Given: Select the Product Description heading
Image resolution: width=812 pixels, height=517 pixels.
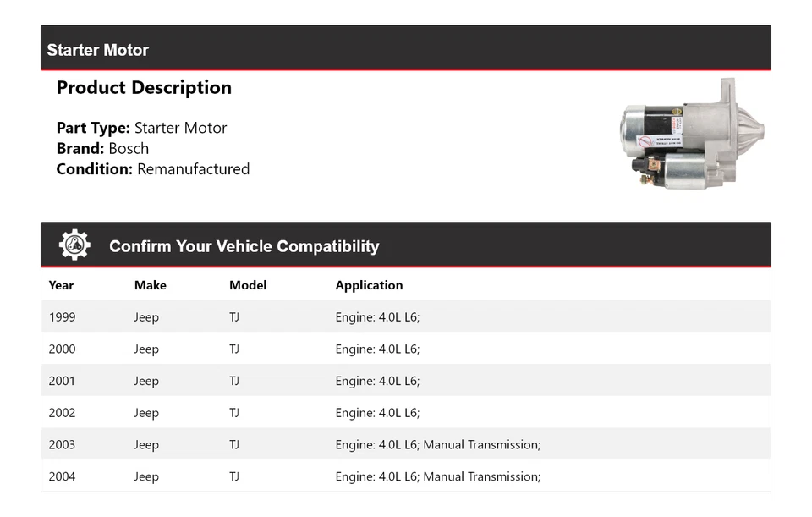Looking at the screenshot, I should [x=144, y=88].
